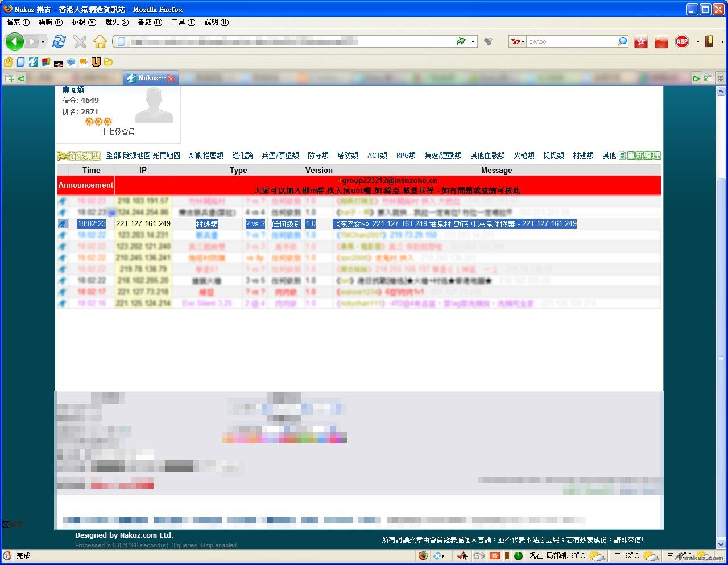Filter by 新劇推薦類
This screenshot has height=565, width=728.
pos(206,156)
